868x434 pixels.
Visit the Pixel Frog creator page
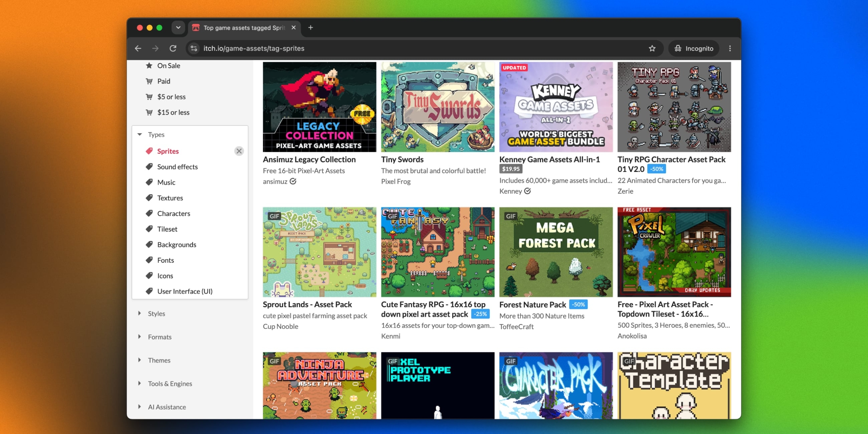click(x=396, y=182)
